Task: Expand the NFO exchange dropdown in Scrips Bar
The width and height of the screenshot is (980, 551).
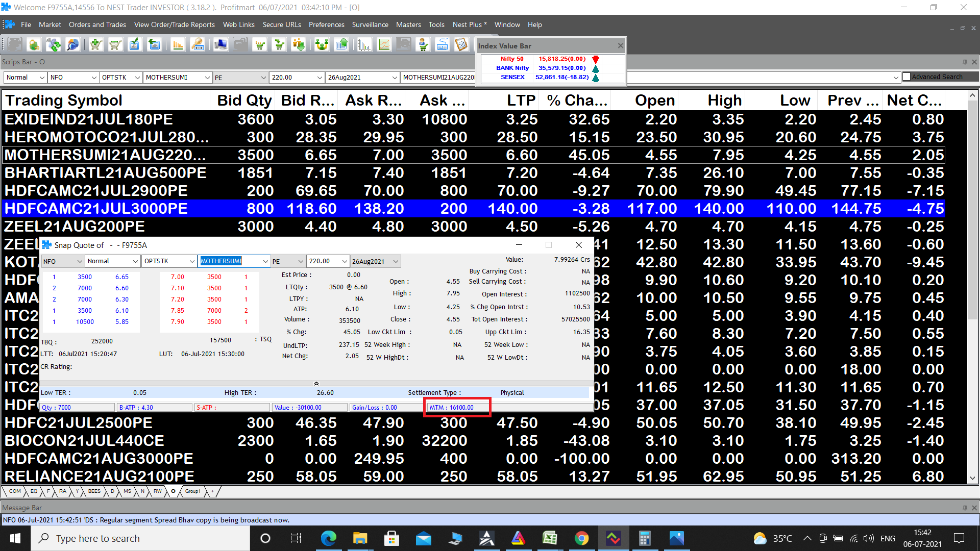Action: pyautogui.click(x=94, y=78)
